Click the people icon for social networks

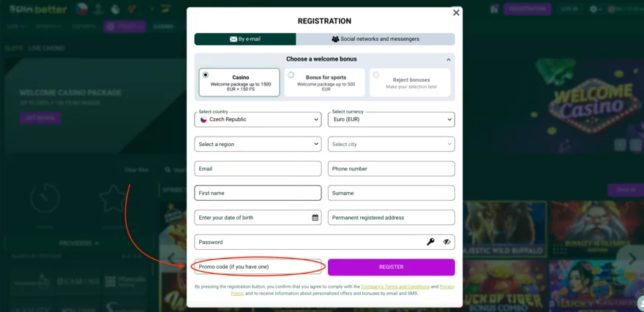(335, 39)
